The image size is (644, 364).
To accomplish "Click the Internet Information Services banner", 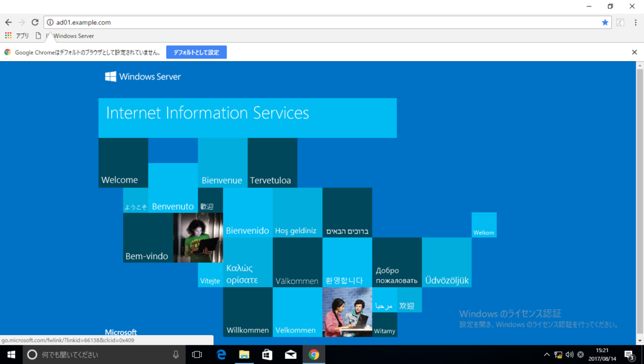I will pos(248,118).
